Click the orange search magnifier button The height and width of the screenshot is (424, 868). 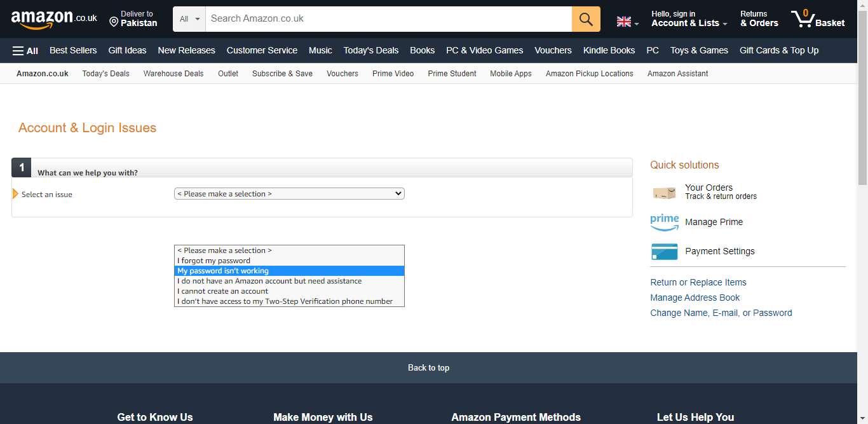click(x=586, y=19)
